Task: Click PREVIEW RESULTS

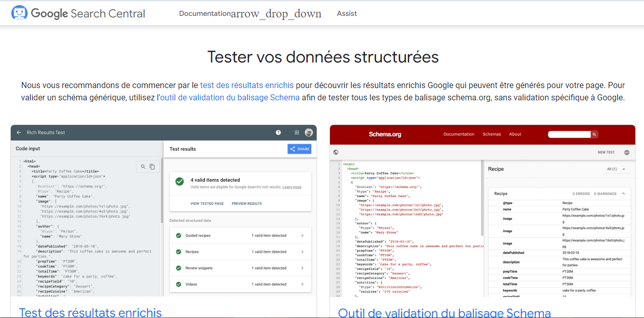Action: (x=246, y=204)
